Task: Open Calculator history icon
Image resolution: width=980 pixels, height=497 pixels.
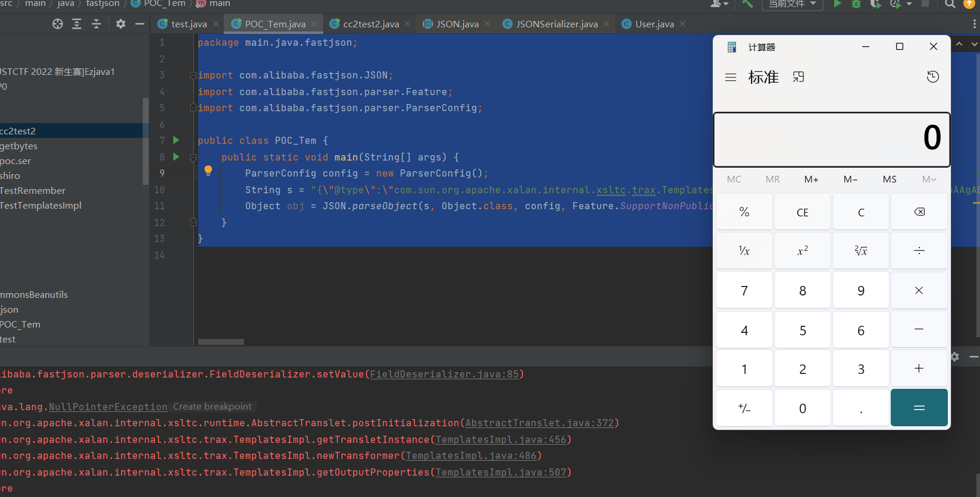Action: click(933, 77)
